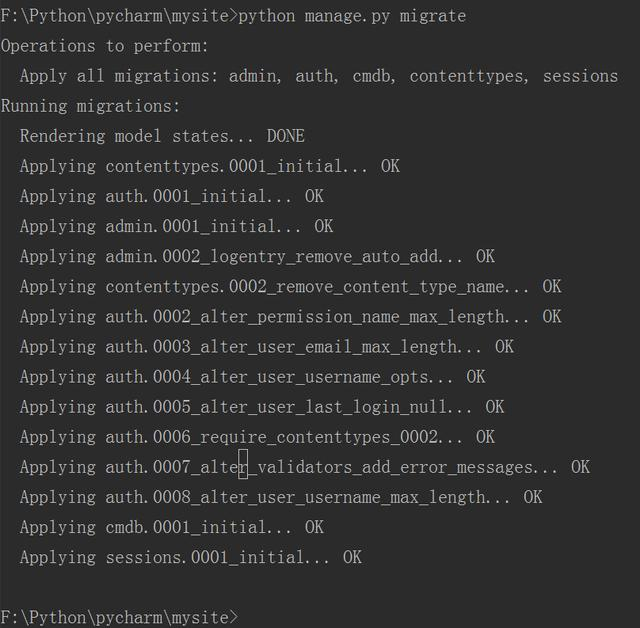The width and height of the screenshot is (640, 628).
Task: Click the final F:\Python\pycharm\mysite> prompt
Action: (x=119, y=617)
